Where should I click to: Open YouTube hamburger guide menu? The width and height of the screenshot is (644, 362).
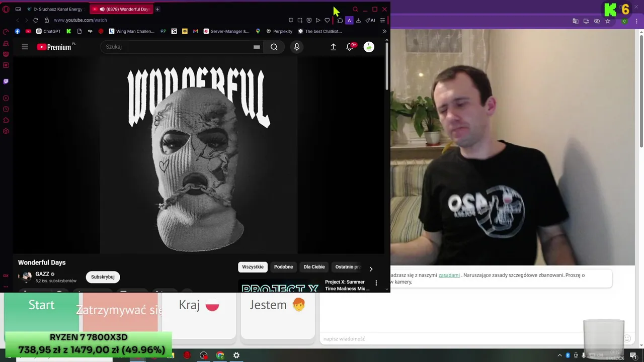click(x=25, y=47)
